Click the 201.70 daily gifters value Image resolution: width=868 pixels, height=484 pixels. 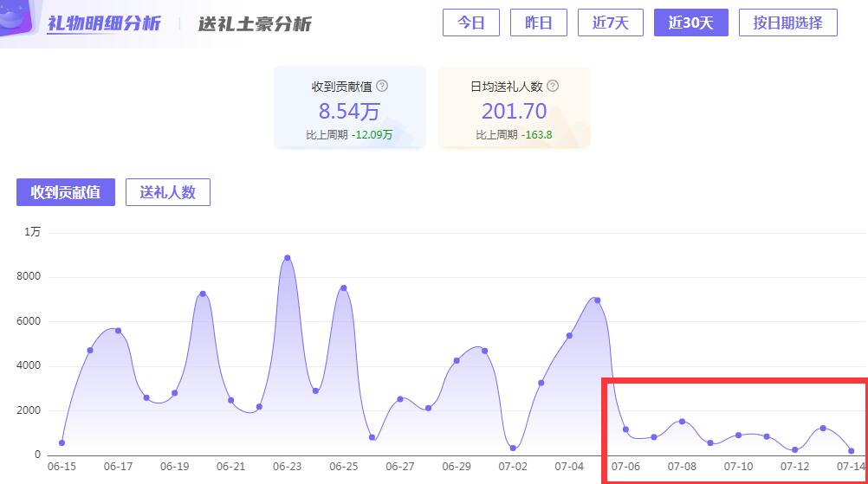514,111
